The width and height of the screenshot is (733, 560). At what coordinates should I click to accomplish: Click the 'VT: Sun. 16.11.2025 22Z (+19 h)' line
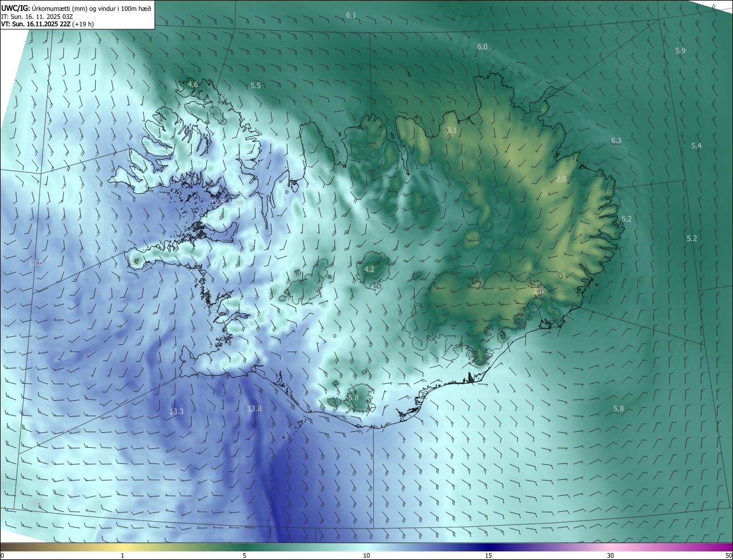[x=48, y=24]
